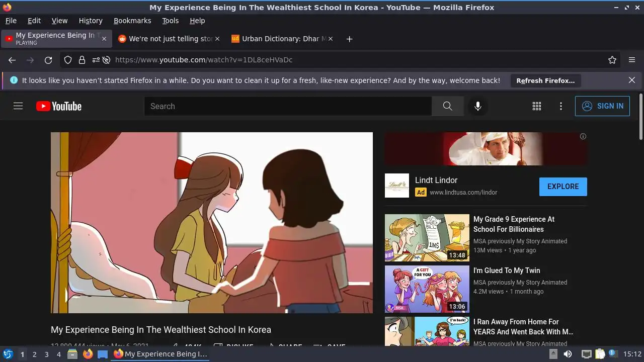
Task: Switch to the Reddit "We're not just telling" tab
Action: pyautogui.click(x=169, y=39)
